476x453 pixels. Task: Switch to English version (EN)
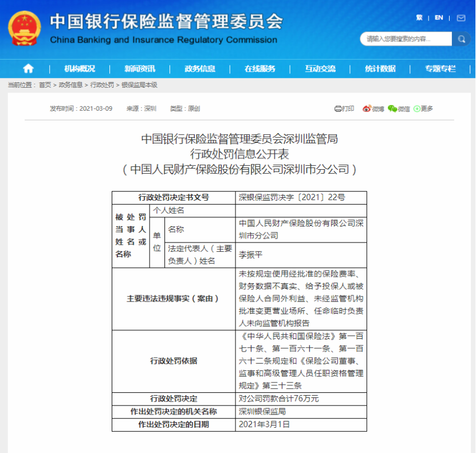click(439, 18)
